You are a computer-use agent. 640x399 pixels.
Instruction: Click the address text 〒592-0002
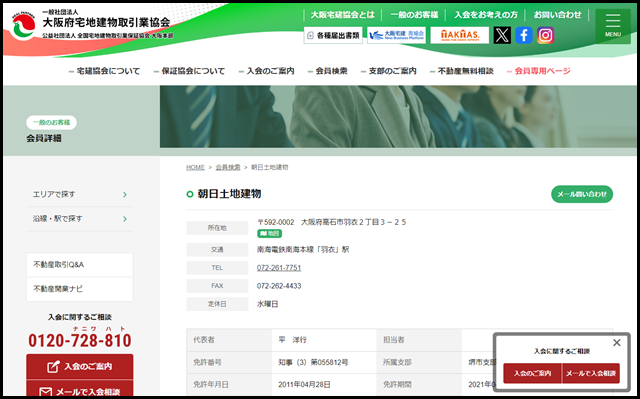coord(276,222)
